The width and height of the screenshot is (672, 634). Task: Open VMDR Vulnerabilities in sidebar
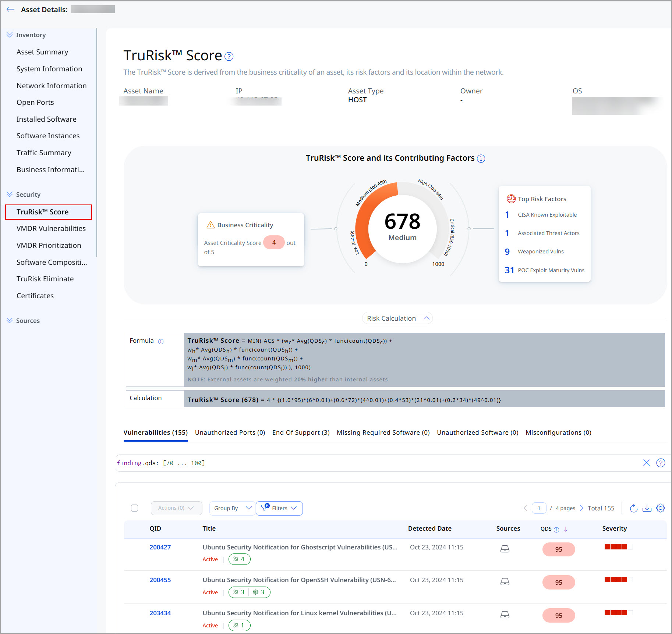click(x=51, y=229)
